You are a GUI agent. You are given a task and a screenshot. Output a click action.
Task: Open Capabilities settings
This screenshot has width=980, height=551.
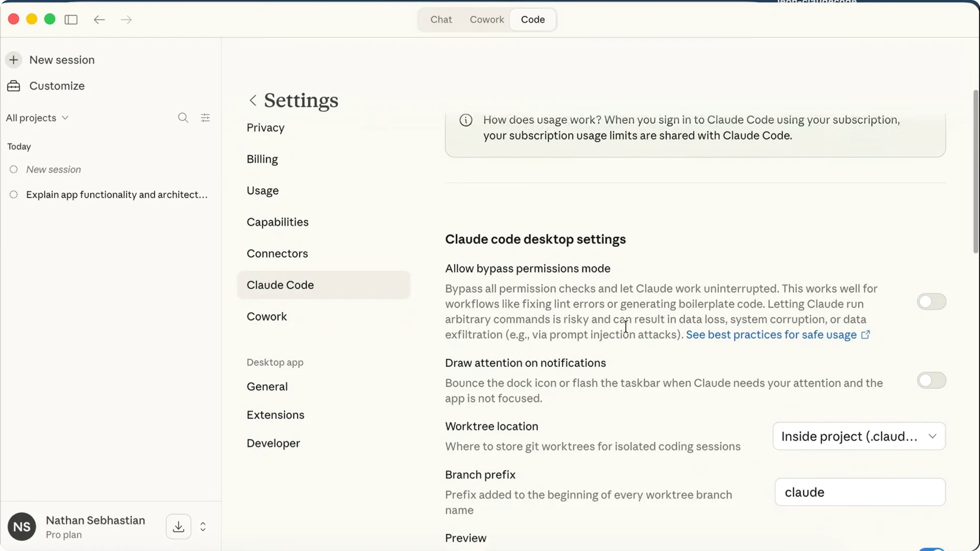277,222
